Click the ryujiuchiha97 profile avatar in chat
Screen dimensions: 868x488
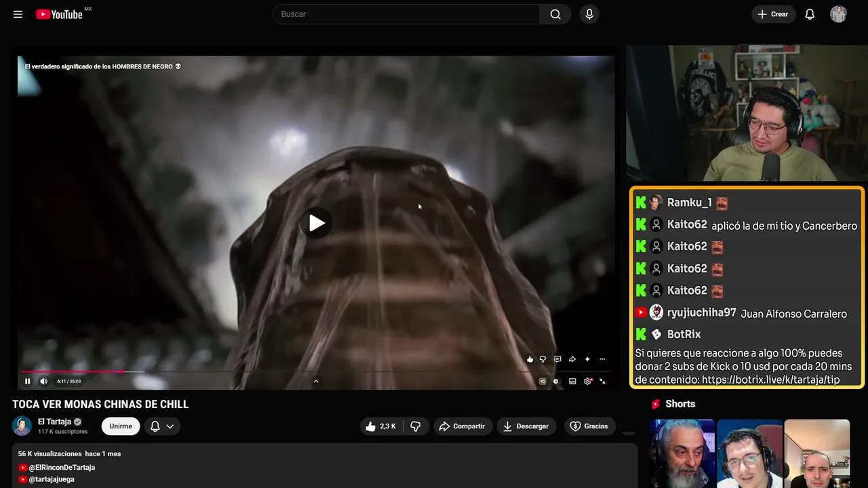pyautogui.click(x=656, y=312)
